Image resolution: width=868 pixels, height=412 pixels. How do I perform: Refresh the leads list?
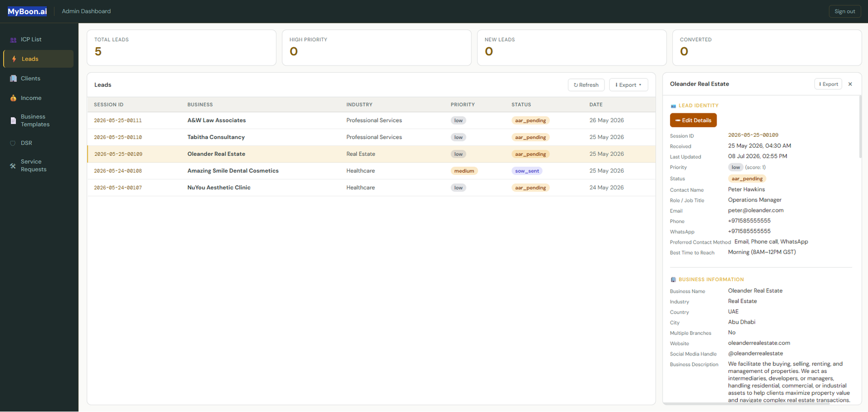coord(586,85)
